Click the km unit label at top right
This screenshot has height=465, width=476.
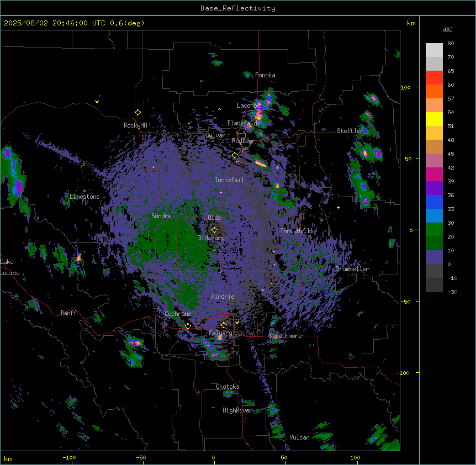[x=411, y=23]
